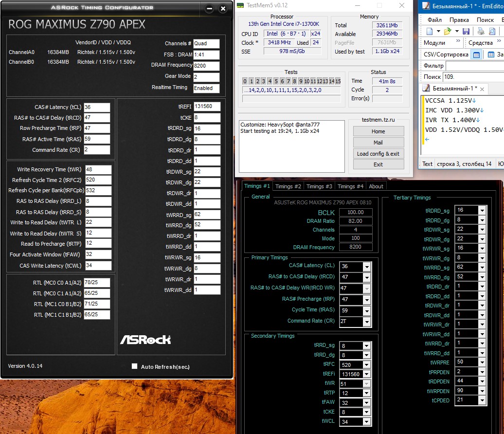504x434 pixels.
Task: Click the 'VCCSA 1.125V' line in EmEditor
Action: pyautogui.click(x=450, y=101)
